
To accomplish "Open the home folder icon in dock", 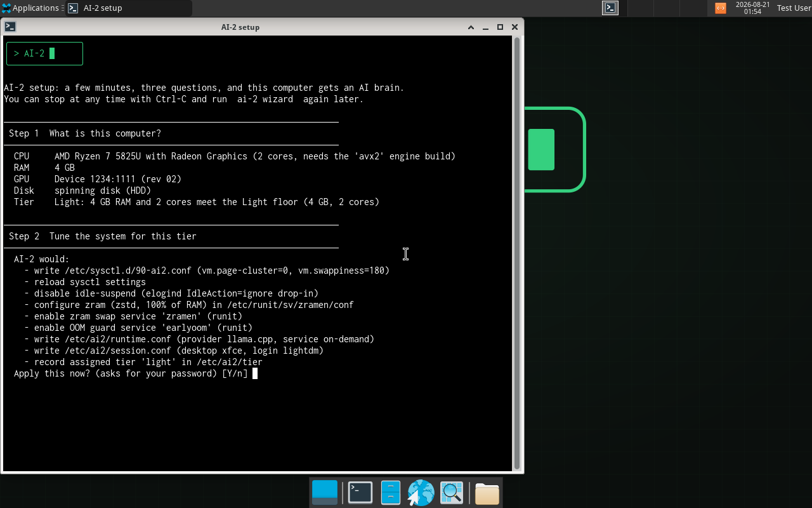I will coord(487,493).
